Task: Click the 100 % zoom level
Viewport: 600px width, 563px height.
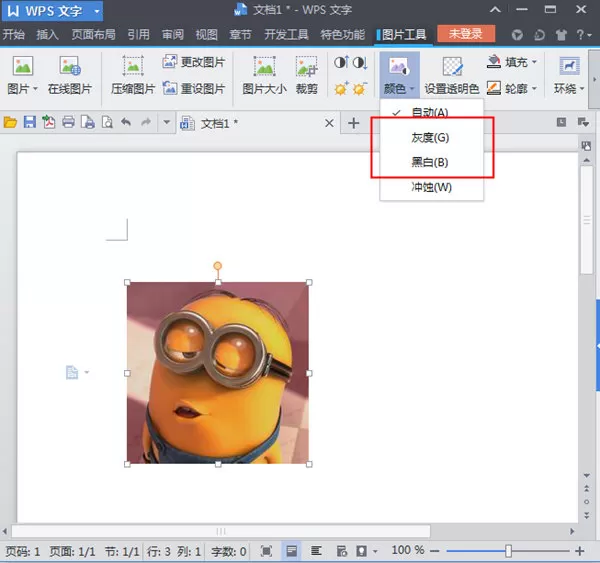Action: (x=408, y=550)
